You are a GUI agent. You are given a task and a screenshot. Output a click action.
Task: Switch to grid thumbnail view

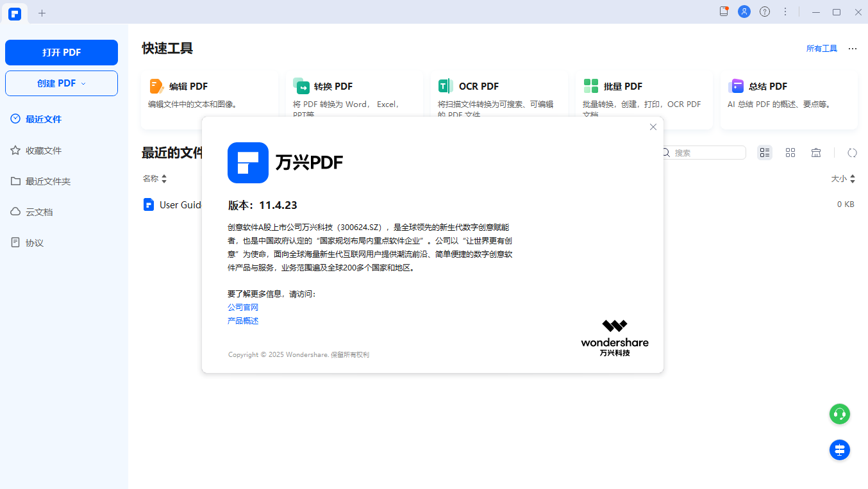790,153
